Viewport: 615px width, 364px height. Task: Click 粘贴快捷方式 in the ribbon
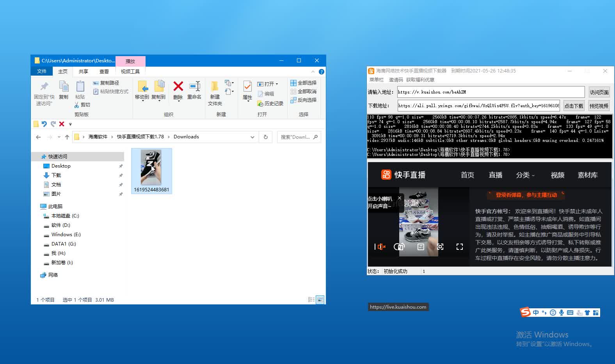click(111, 92)
